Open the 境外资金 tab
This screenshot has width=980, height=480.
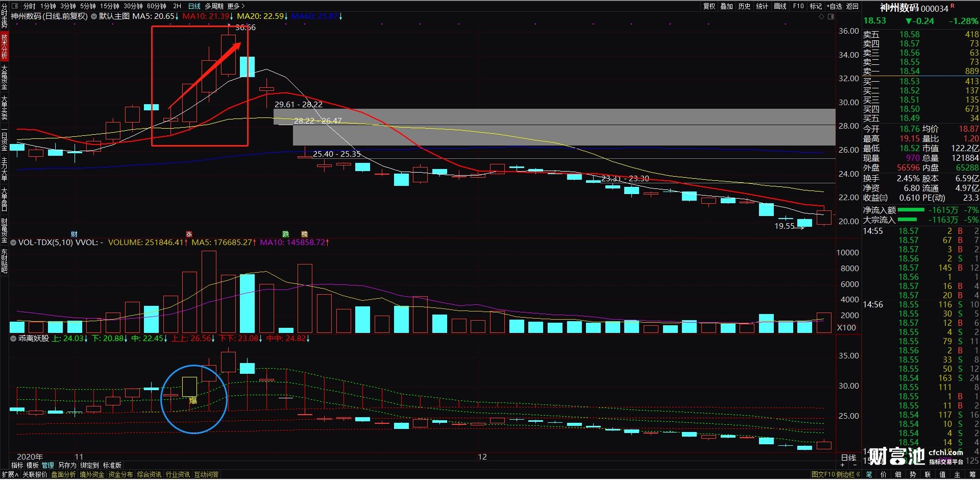(92, 475)
